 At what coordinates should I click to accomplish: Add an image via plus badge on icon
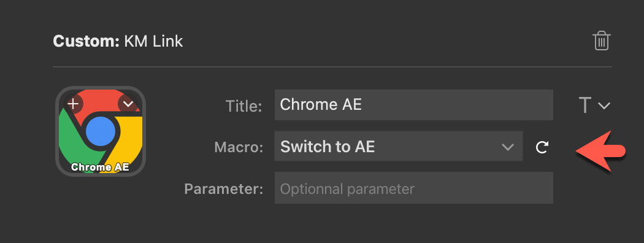click(x=73, y=104)
